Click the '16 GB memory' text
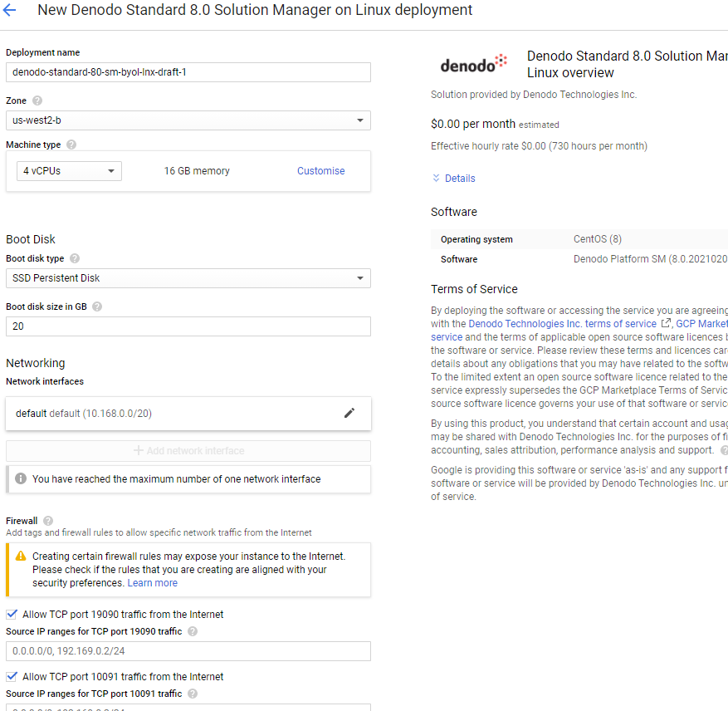This screenshot has height=711, width=728. pos(197,171)
